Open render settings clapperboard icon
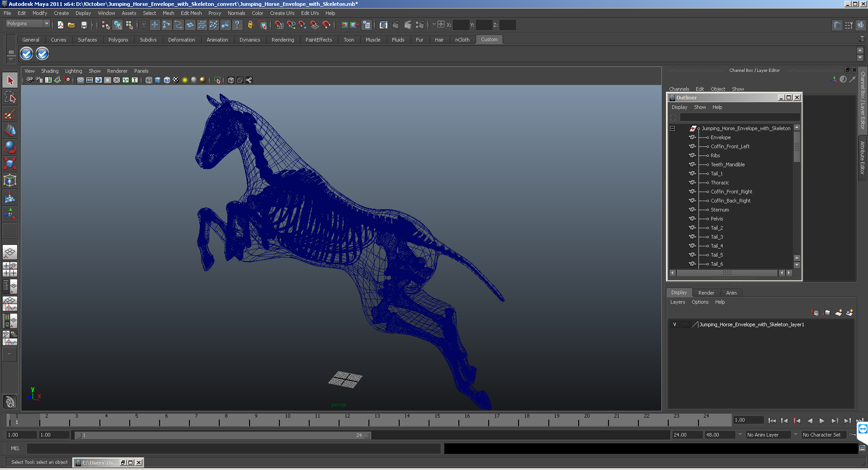The width and height of the screenshot is (868, 470). 420,25
